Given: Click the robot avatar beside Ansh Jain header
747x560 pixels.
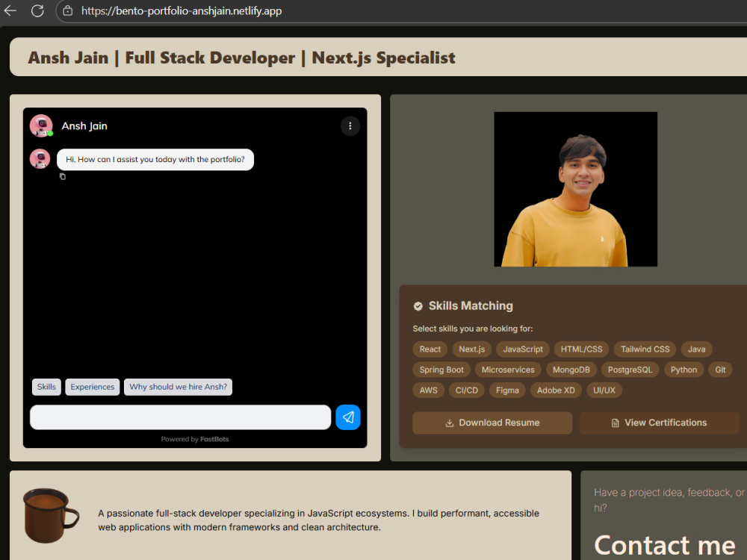Looking at the screenshot, I should tap(41, 125).
